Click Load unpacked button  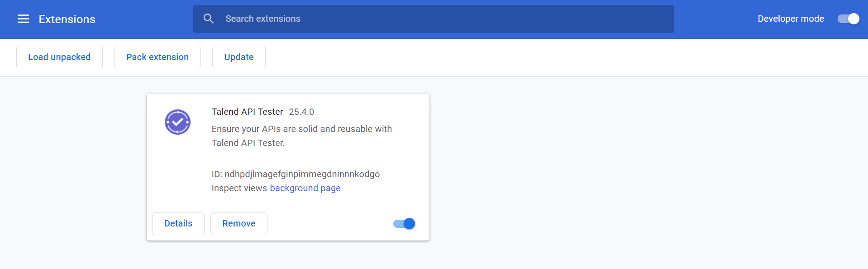(59, 57)
